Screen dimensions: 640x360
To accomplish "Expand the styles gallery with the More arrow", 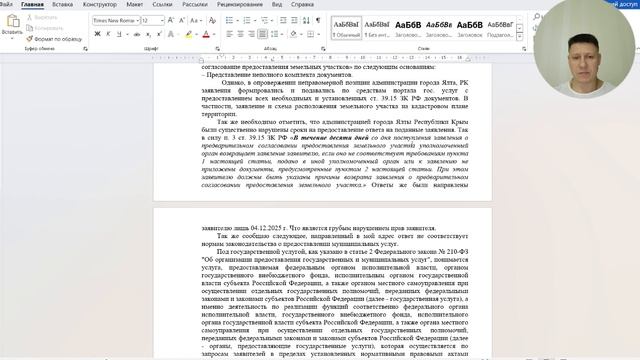I will pyautogui.click(x=520, y=37).
